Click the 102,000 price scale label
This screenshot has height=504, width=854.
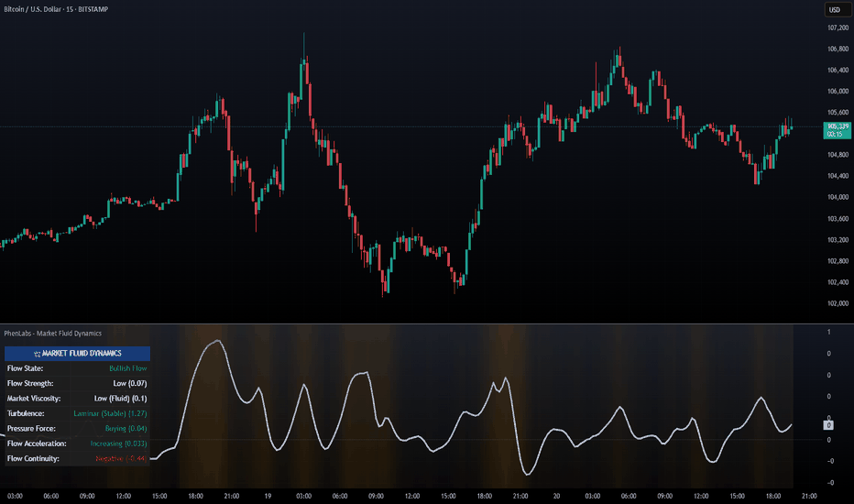tap(838, 303)
